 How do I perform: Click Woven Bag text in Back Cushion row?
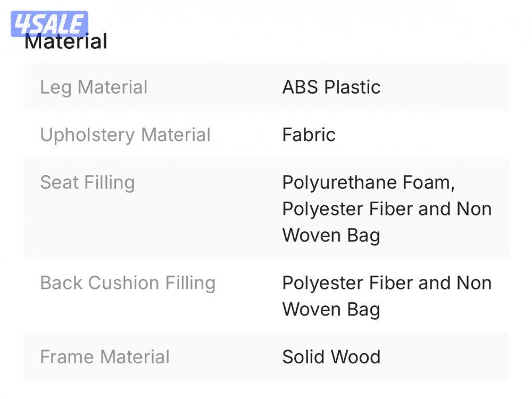(x=331, y=309)
